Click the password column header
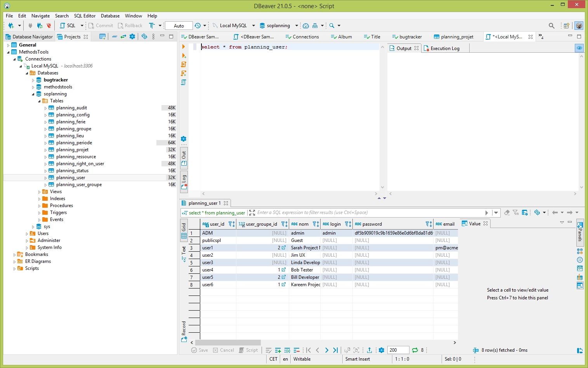The width and height of the screenshot is (588, 368). pyautogui.click(x=372, y=224)
